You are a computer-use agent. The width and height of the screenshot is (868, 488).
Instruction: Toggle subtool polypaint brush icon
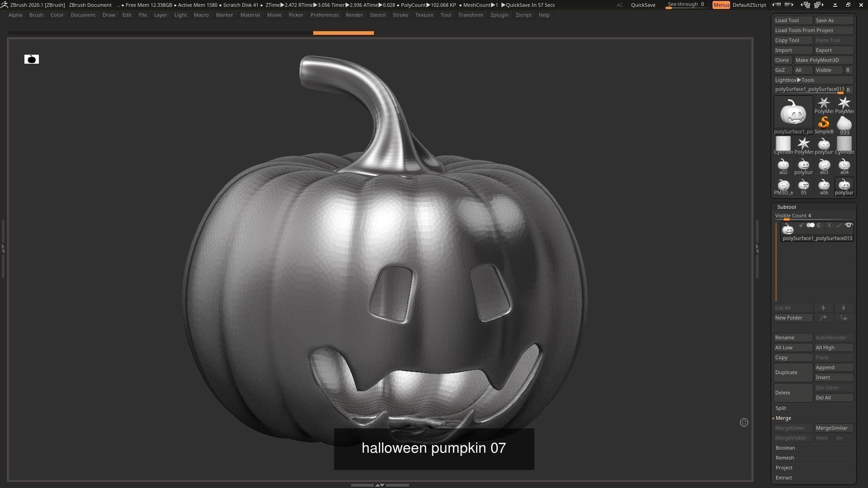pyautogui.click(x=839, y=225)
